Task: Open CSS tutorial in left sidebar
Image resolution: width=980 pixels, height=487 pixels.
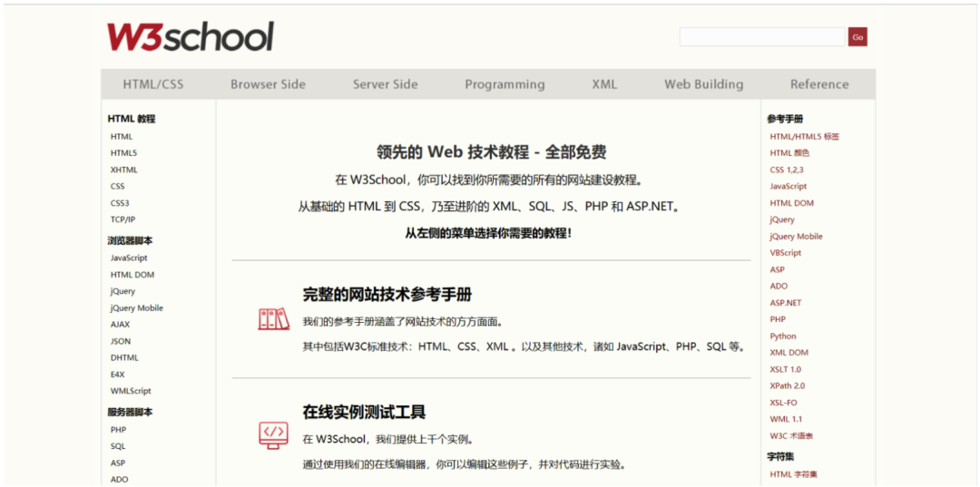Action: coord(117,186)
